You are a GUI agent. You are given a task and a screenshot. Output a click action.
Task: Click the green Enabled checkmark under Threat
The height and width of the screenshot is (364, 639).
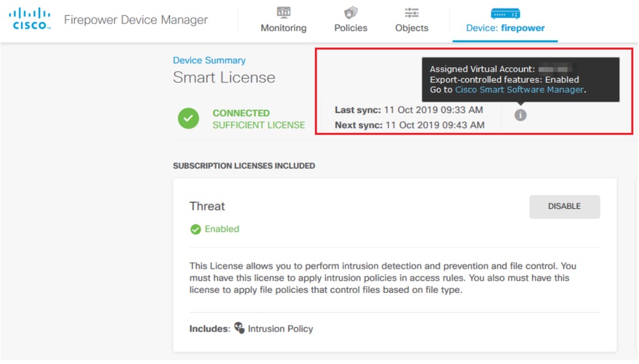coord(196,230)
